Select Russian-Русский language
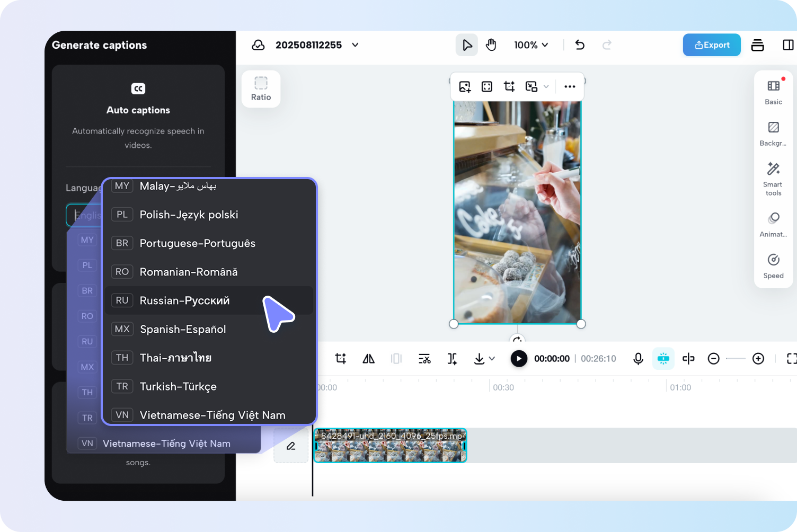Viewport: 797px width, 532px height. (209, 300)
